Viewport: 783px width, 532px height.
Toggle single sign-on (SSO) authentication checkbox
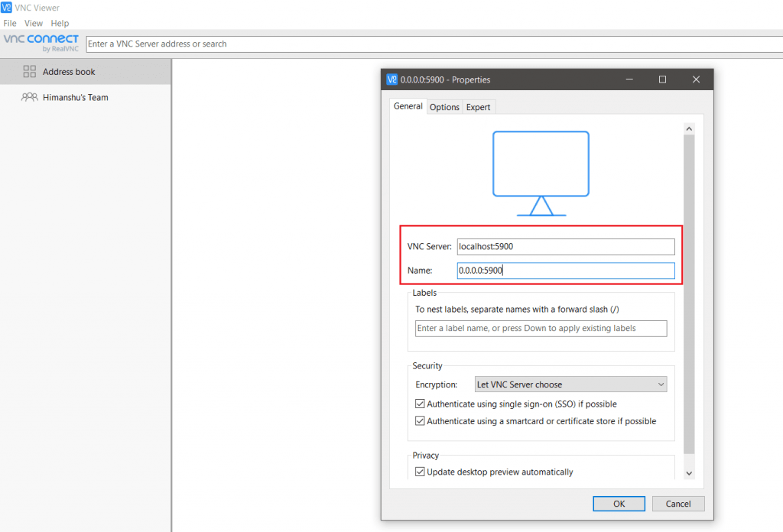(x=420, y=404)
